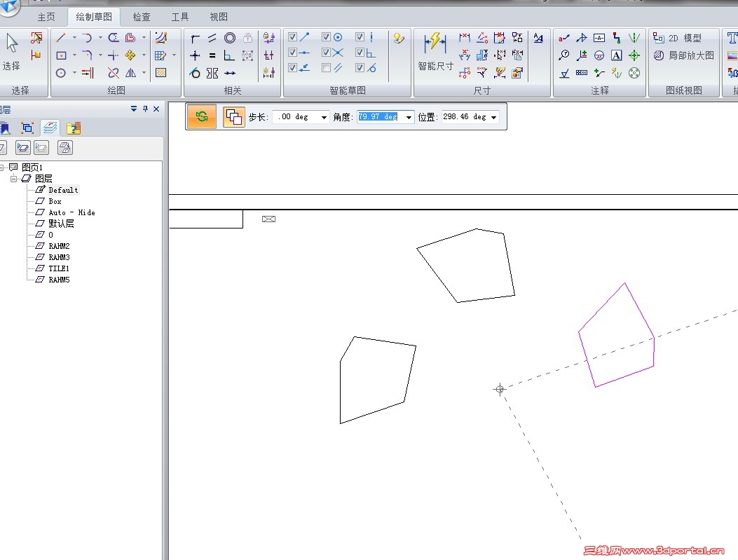The height and width of the screenshot is (560, 738).
Task: Click the 位置 position value field
Action: [x=465, y=117]
